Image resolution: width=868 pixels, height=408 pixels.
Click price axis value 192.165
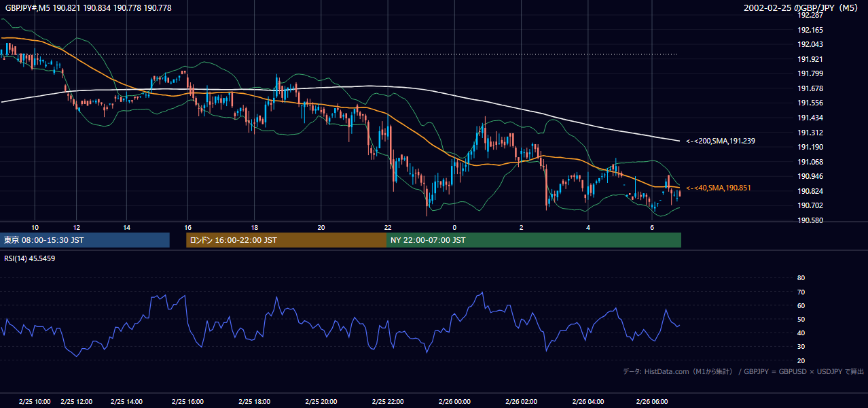pos(810,30)
